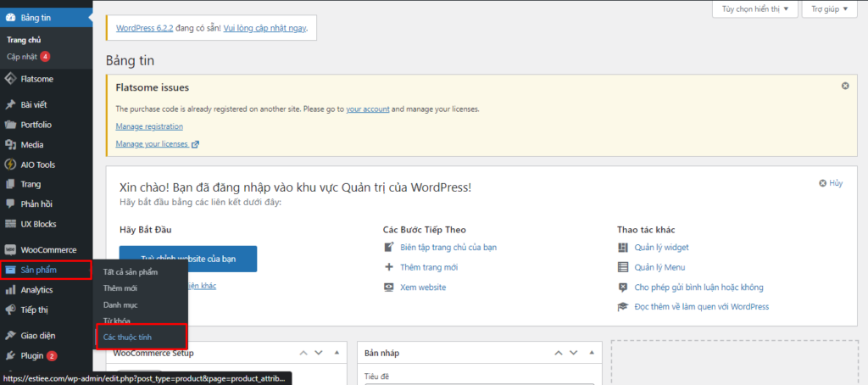Click the menu icon beside Quản lý Menu

623,267
